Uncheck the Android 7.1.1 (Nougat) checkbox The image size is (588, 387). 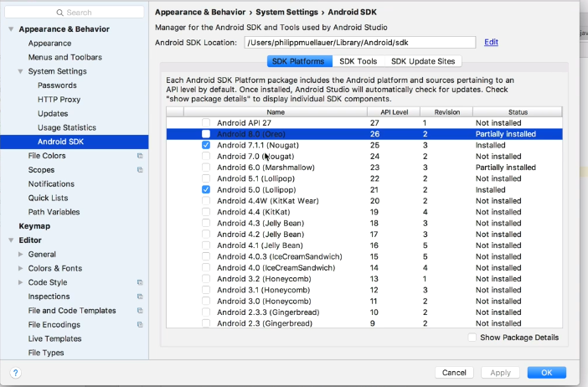tap(206, 145)
